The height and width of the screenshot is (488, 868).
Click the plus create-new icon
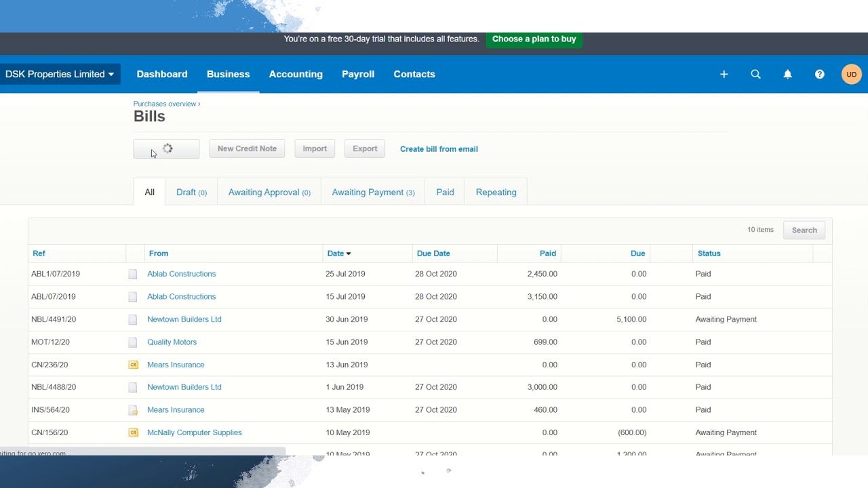[724, 75]
